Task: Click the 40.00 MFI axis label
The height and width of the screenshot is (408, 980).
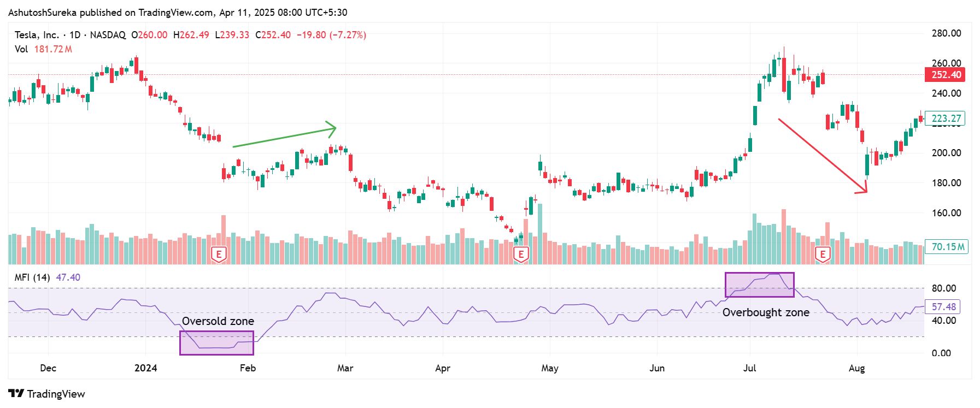Action: [x=944, y=321]
